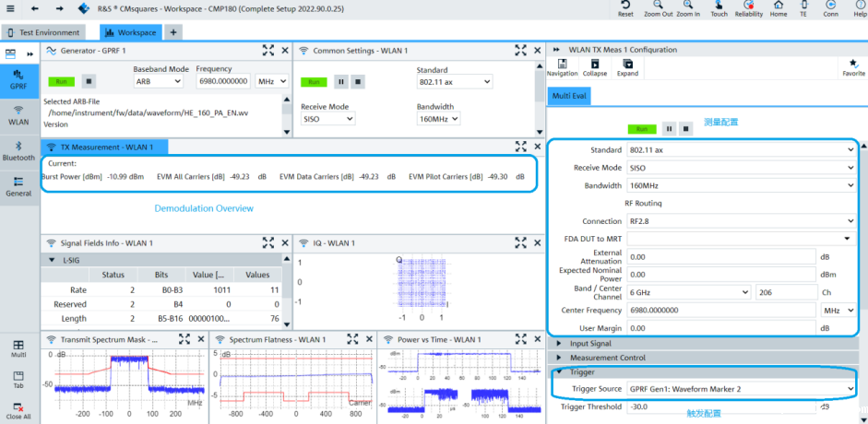Open Bandwidth 160MHz dropdown in Common Settings
The height and width of the screenshot is (424, 868).
[x=438, y=118]
